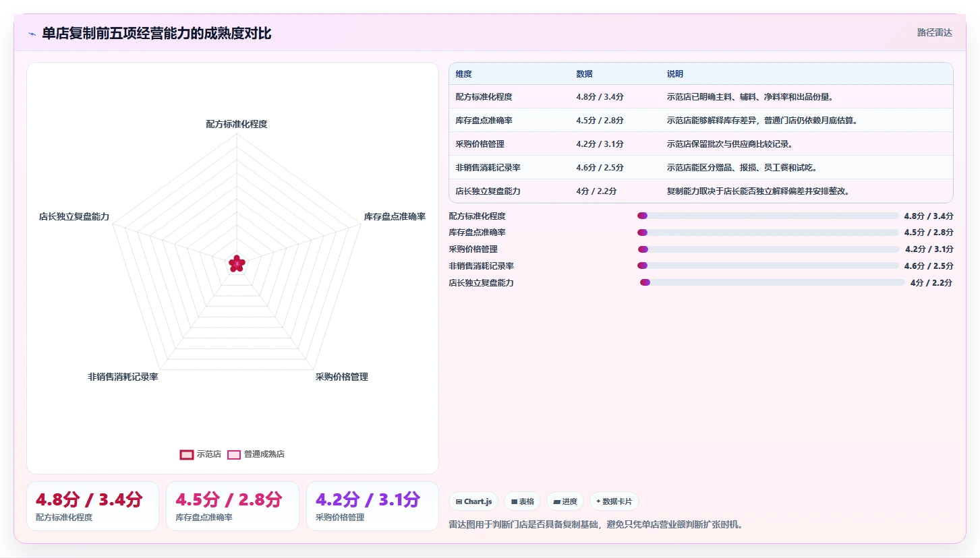Click the 说明 table column header
The image size is (980, 558).
[675, 73]
